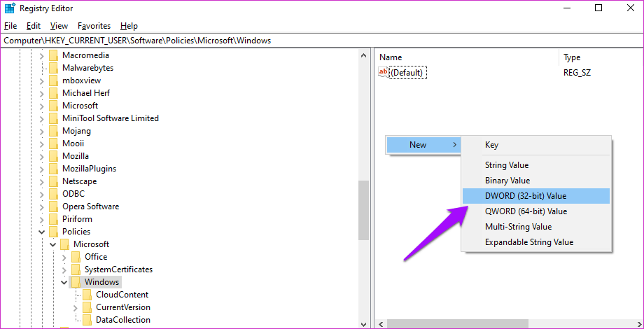The image size is (644, 329).
Task: Expand the mboxview key
Action: (41, 81)
